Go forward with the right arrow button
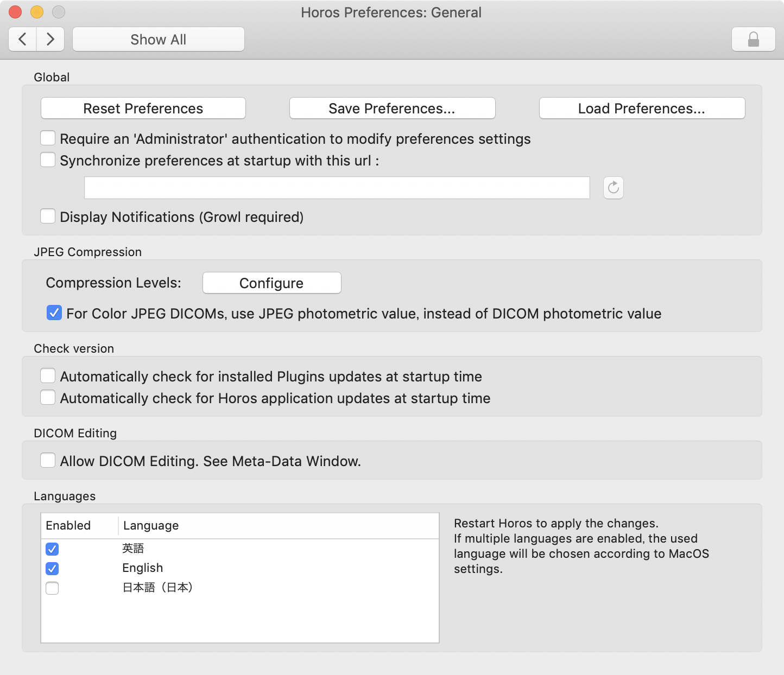Viewport: 784px width, 675px height. [50, 39]
